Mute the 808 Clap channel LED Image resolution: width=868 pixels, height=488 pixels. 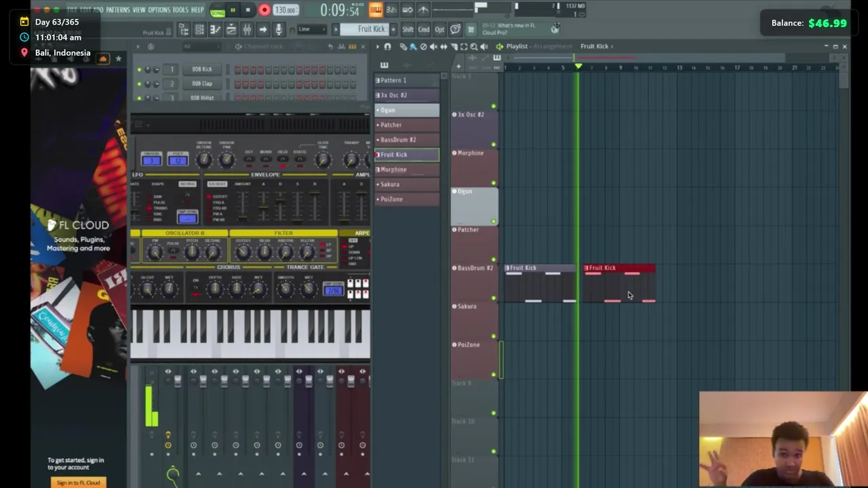click(140, 83)
